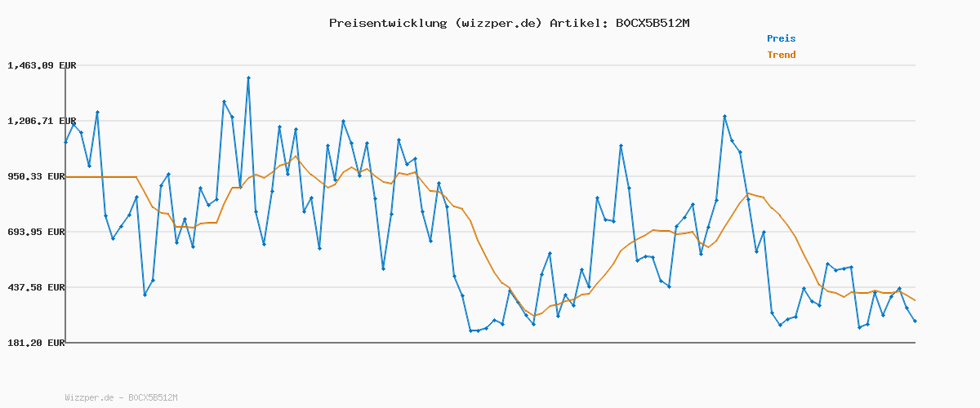Click the 693.95 EUR axis label
This screenshot has width=980, height=408.
[36, 232]
